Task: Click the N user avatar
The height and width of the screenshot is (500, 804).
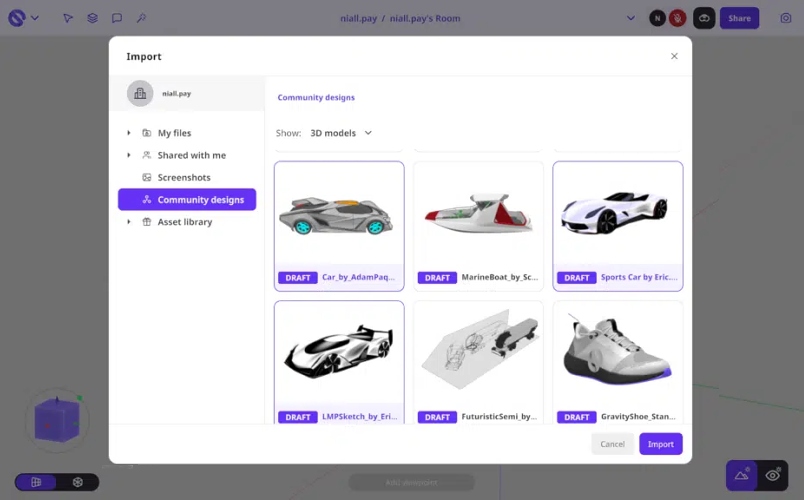Action: coord(657,18)
